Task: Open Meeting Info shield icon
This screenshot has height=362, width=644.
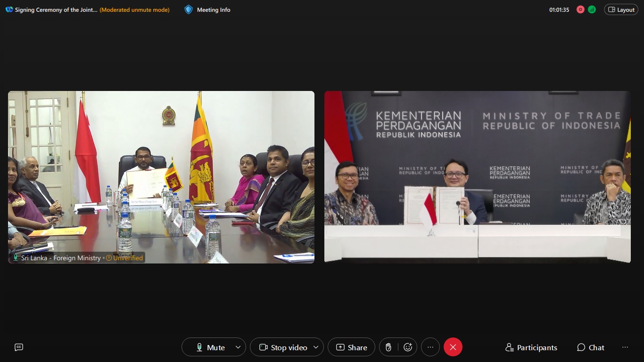Action: tap(189, 9)
